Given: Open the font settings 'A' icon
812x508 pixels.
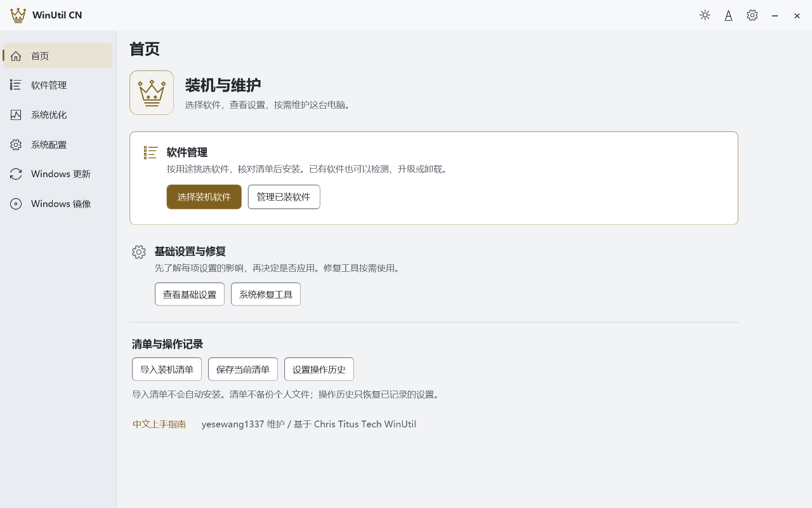Looking at the screenshot, I should 729,15.
